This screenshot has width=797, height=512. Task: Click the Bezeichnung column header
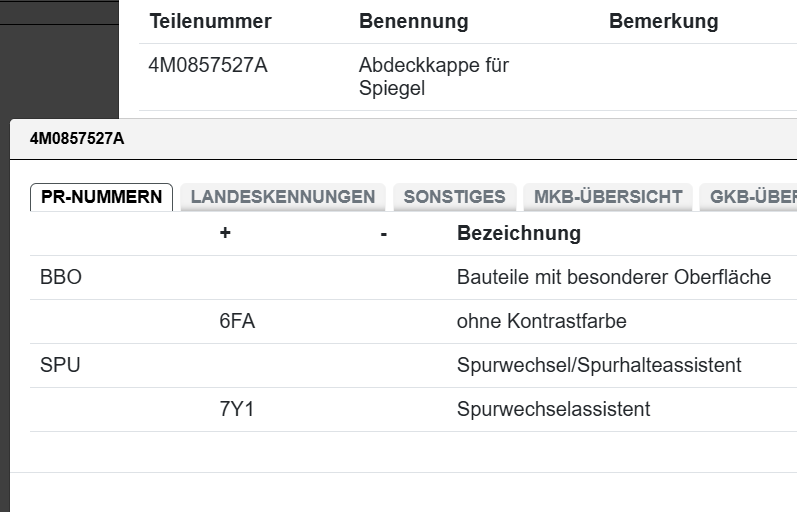point(518,234)
